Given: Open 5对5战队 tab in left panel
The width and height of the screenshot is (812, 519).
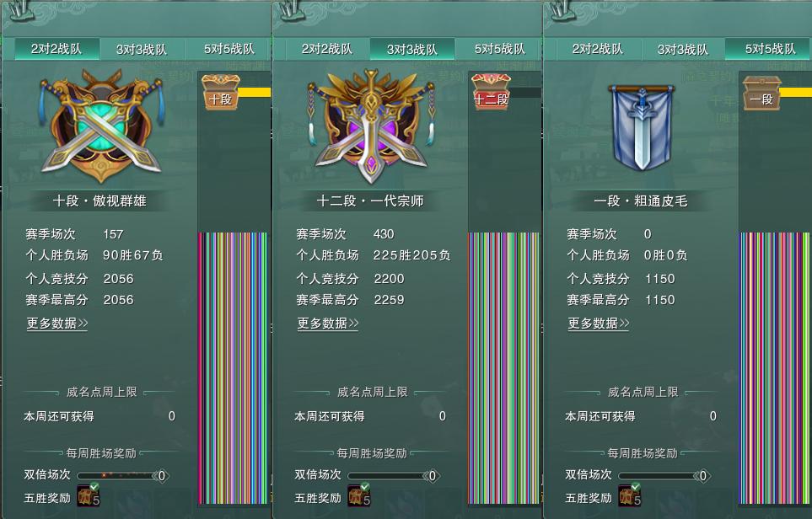Looking at the screenshot, I should click(229, 49).
